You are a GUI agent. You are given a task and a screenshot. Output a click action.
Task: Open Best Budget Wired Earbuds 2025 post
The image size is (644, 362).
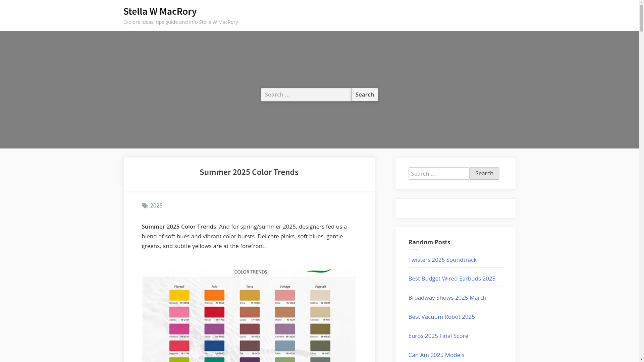click(452, 278)
